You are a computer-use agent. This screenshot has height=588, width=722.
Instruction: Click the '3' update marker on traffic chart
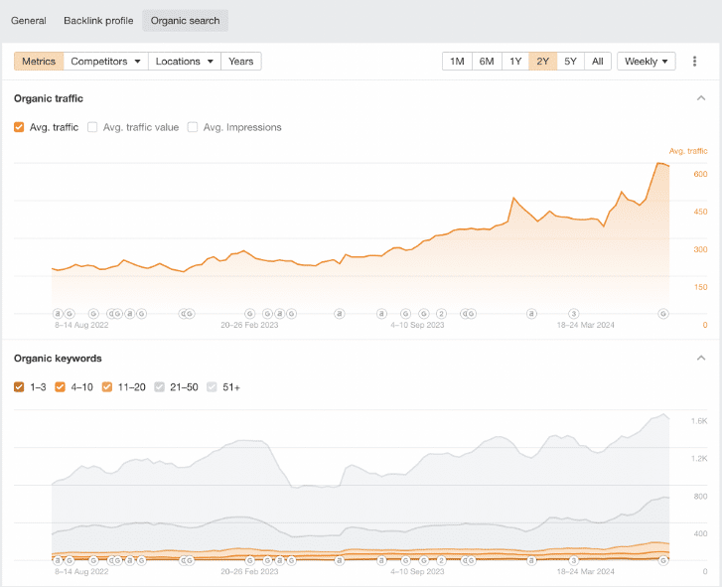pyautogui.click(x=573, y=313)
